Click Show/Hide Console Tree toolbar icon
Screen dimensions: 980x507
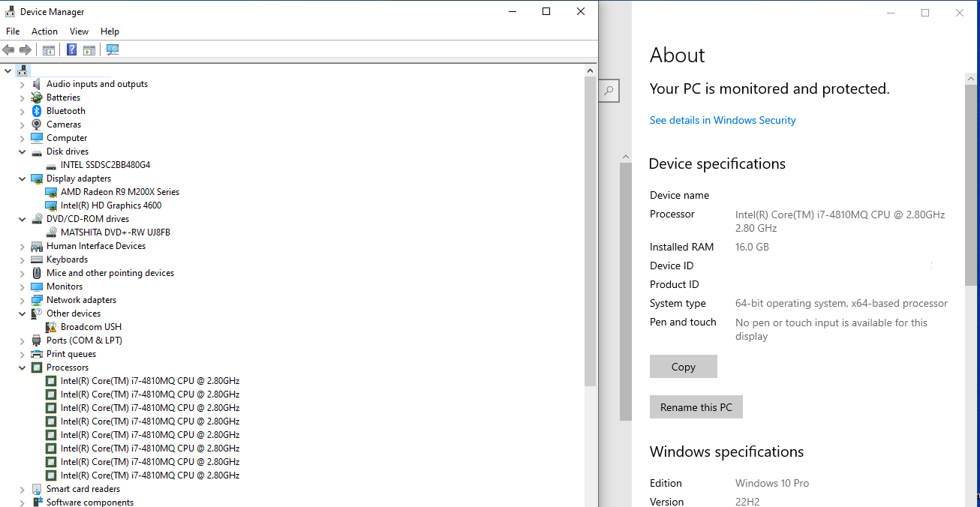click(x=49, y=50)
